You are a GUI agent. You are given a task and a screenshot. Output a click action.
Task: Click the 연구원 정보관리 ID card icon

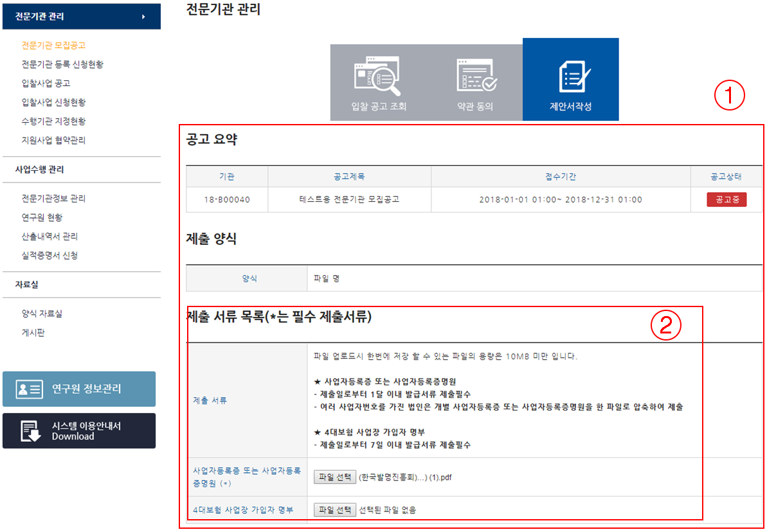point(30,389)
